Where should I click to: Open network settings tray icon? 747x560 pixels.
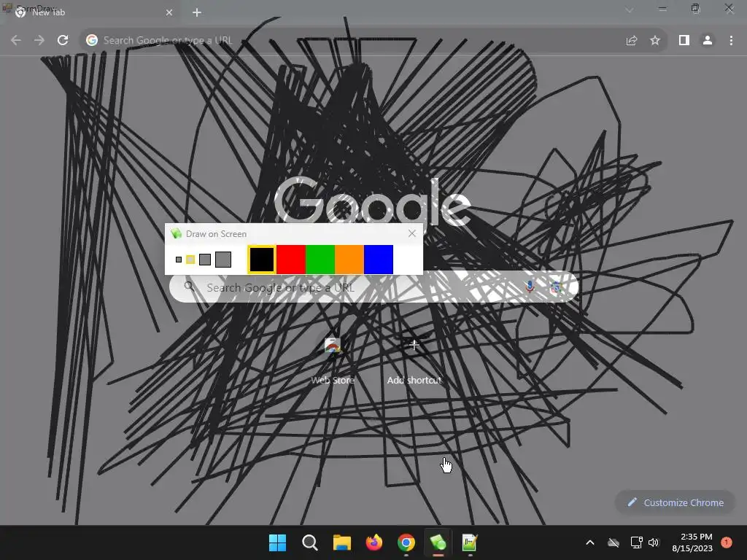pos(636,542)
